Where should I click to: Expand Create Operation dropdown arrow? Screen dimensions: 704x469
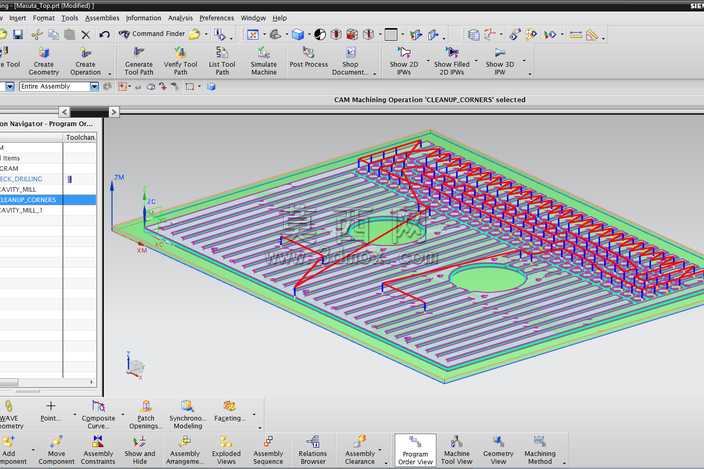[110, 73]
